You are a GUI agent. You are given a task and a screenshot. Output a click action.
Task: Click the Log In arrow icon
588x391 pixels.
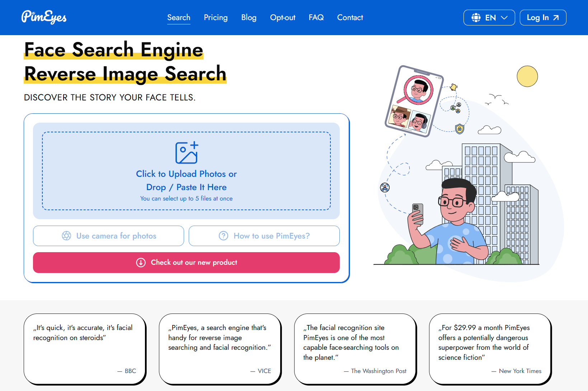coord(556,18)
